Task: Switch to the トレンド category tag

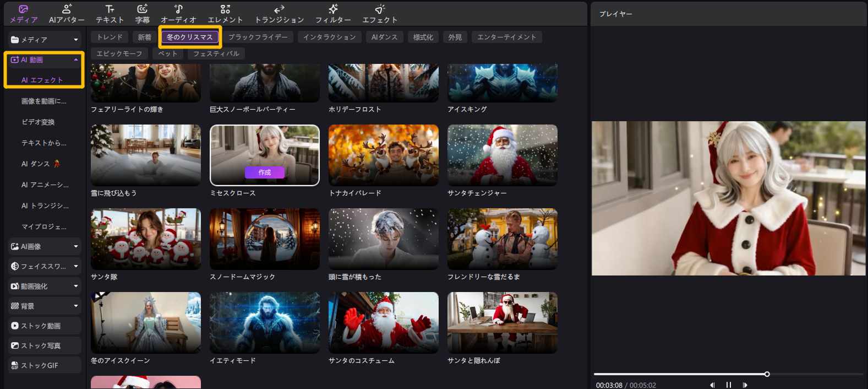Action: (110, 37)
